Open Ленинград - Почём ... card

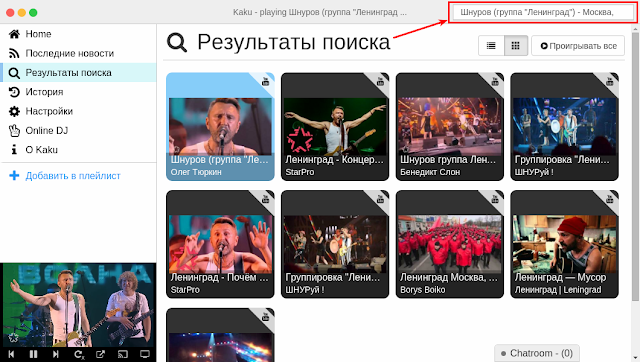[x=220, y=244]
